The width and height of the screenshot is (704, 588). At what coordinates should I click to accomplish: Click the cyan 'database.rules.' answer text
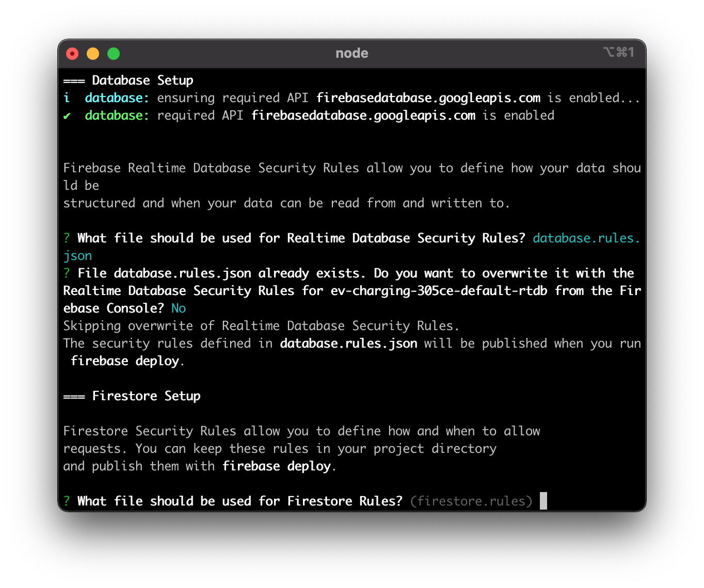click(x=586, y=238)
